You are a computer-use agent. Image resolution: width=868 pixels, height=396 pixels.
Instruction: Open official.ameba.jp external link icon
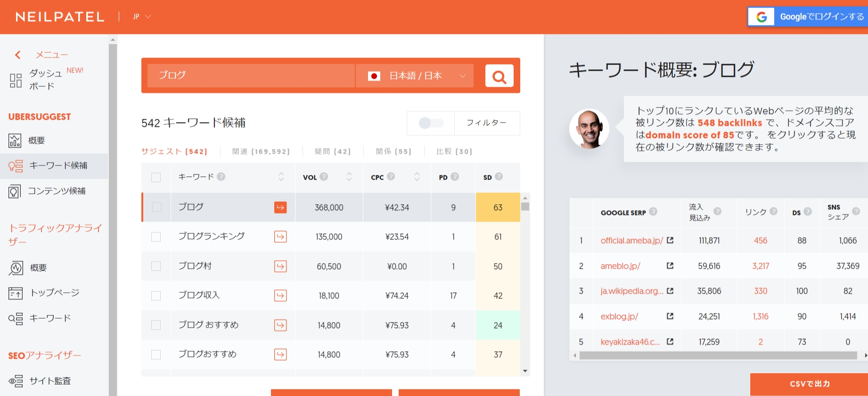pyautogui.click(x=670, y=240)
